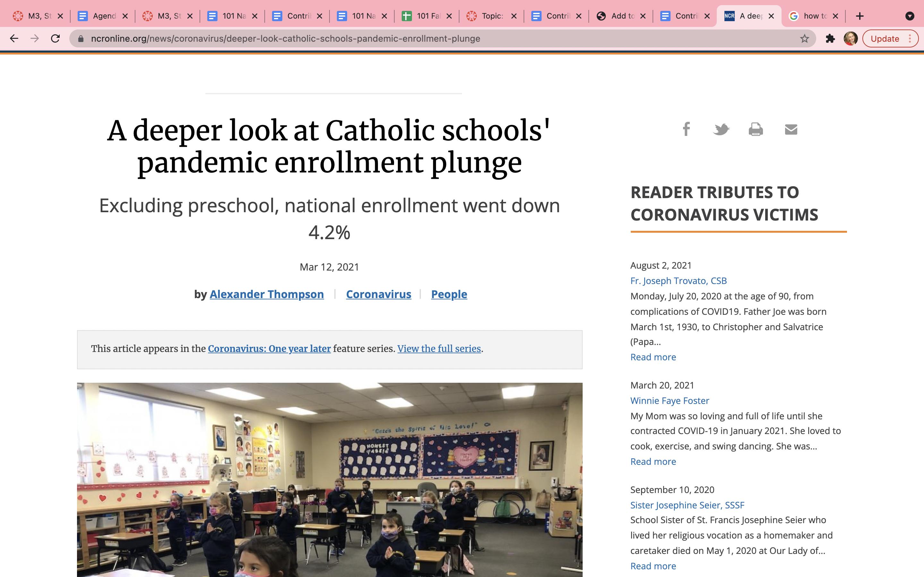Open author Alexander Thompson's link
The width and height of the screenshot is (924, 577).
267,294
